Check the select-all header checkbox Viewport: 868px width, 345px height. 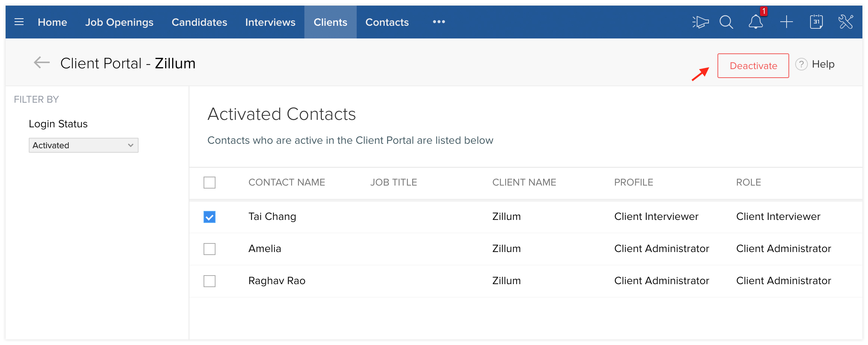(x=210, y=183)
